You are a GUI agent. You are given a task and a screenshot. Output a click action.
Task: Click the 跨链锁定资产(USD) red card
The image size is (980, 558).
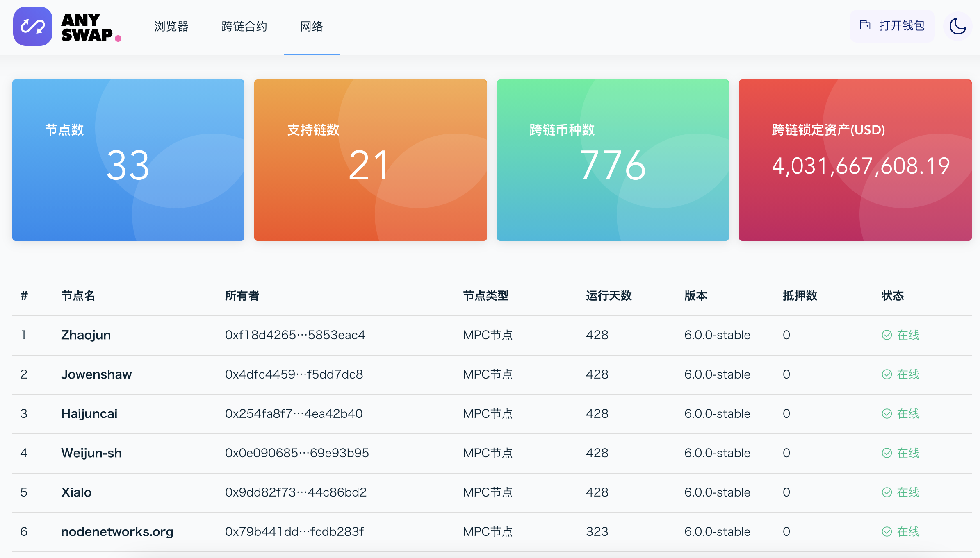point(855,160)
